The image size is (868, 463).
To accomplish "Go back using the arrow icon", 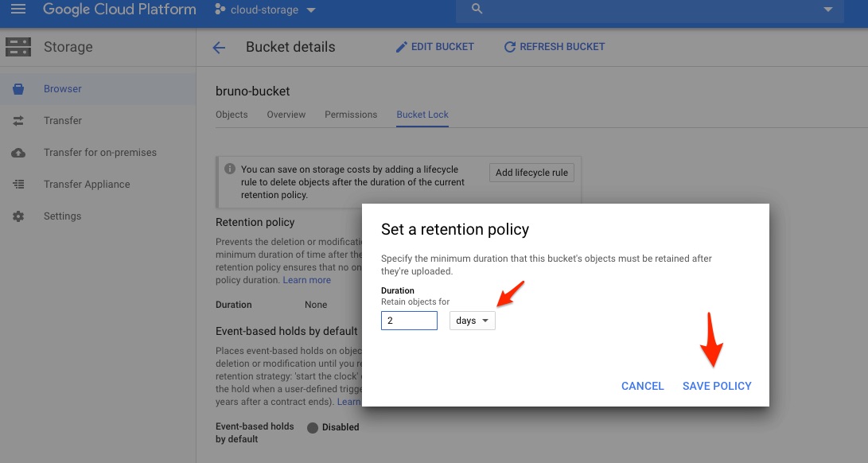I will (219, 48).
